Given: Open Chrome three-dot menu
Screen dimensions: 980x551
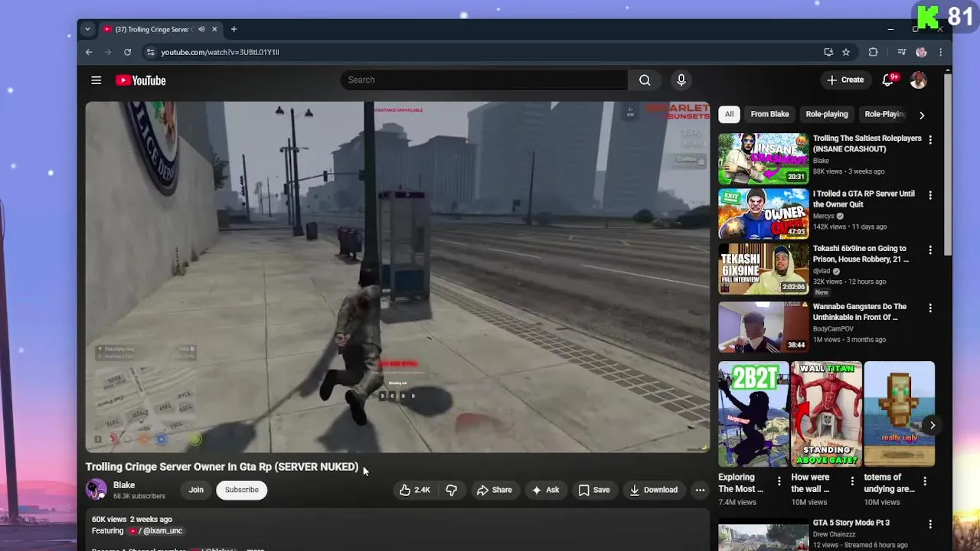Looking at the screenshot, I should click(x=940, y=52).
